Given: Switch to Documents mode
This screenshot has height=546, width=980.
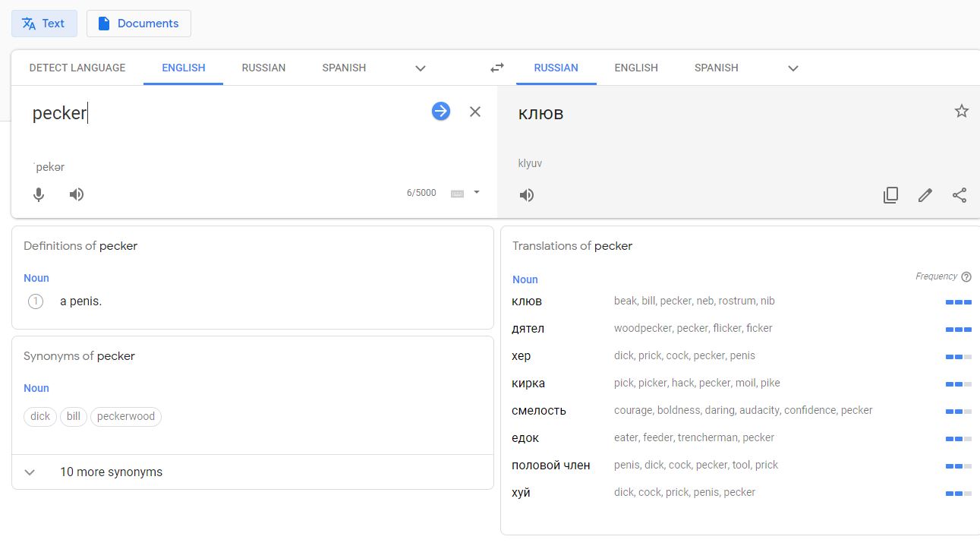Looking at the screenshot, I should [x=138, y=24].
